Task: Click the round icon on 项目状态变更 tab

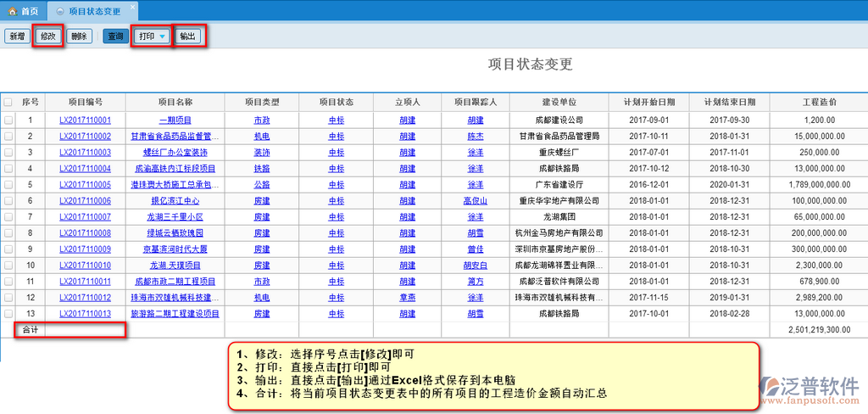Action: (58, 12)
